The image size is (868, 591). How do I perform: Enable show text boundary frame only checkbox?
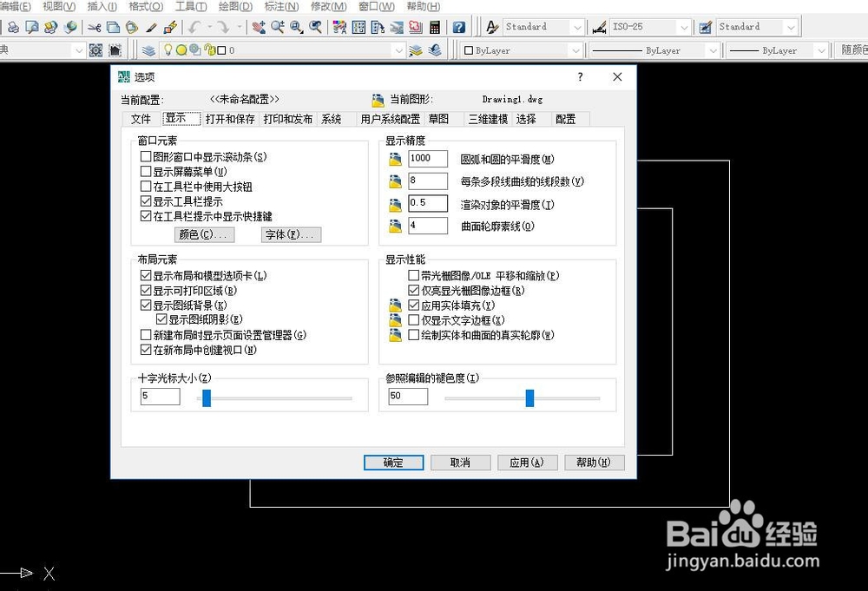(x=413, y=320)
